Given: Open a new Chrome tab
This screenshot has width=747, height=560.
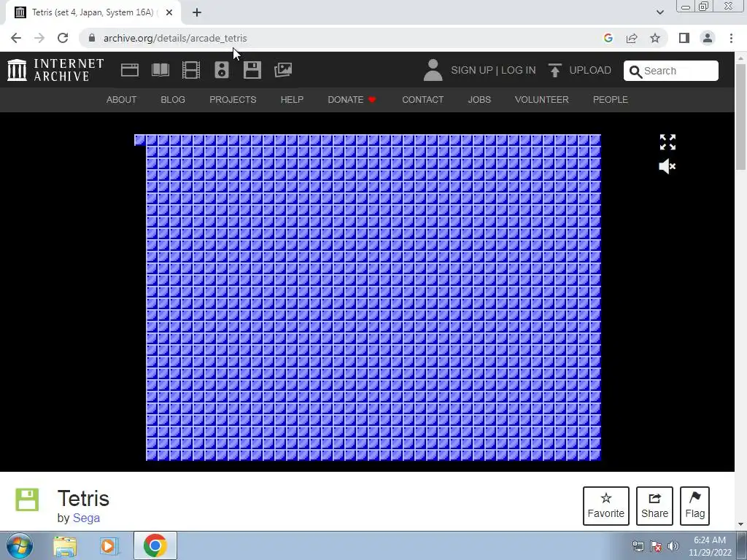Looking at the screenshot, I should click(197, 12).
